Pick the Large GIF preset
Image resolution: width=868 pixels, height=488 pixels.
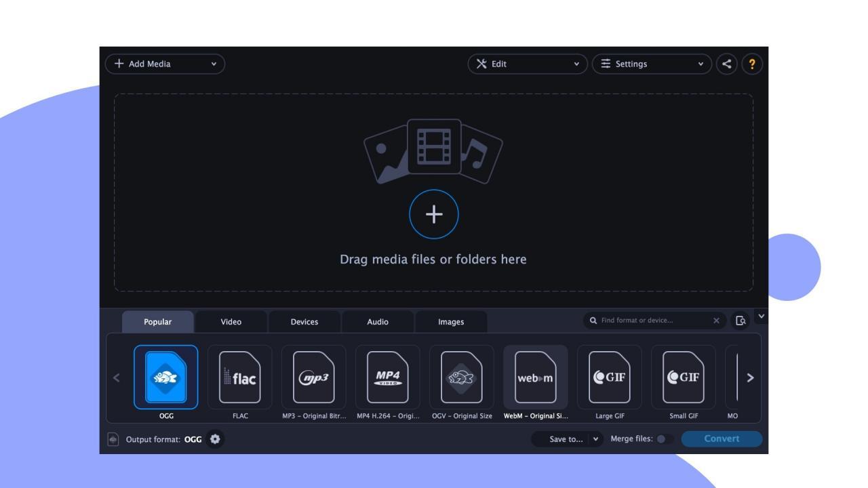(608, 378)
